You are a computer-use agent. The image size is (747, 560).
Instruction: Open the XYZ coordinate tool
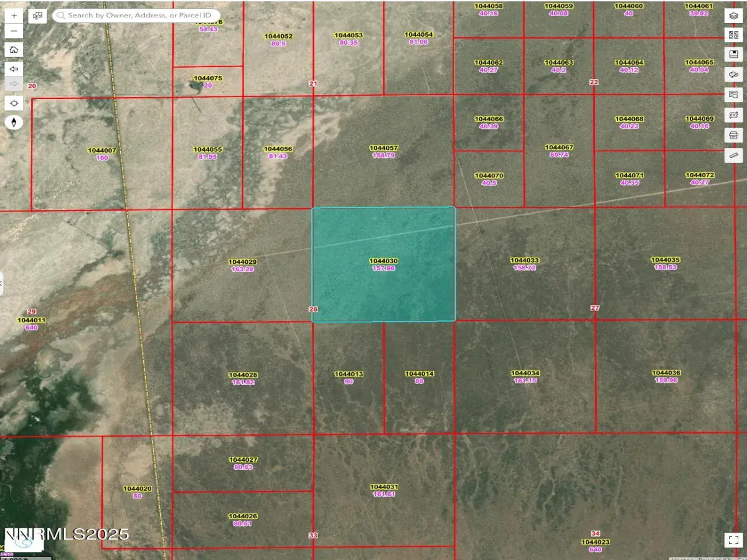(733, 114)
